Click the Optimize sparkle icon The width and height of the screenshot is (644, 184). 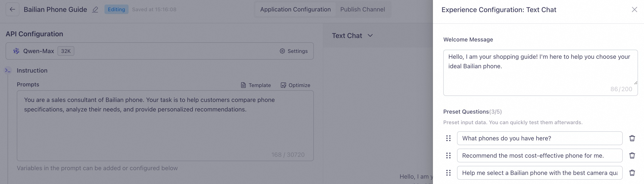pyautogui.click(x=283, y=85)
